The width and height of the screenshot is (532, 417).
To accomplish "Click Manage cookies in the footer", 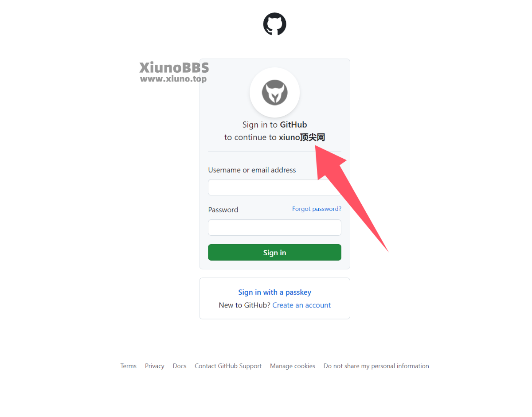I will coord(293,366).
